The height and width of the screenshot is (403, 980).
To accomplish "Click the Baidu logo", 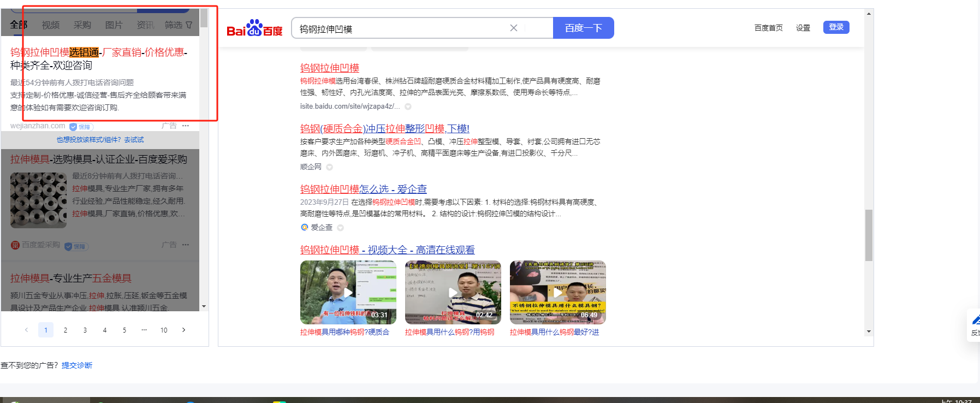I will coord(254,28).
